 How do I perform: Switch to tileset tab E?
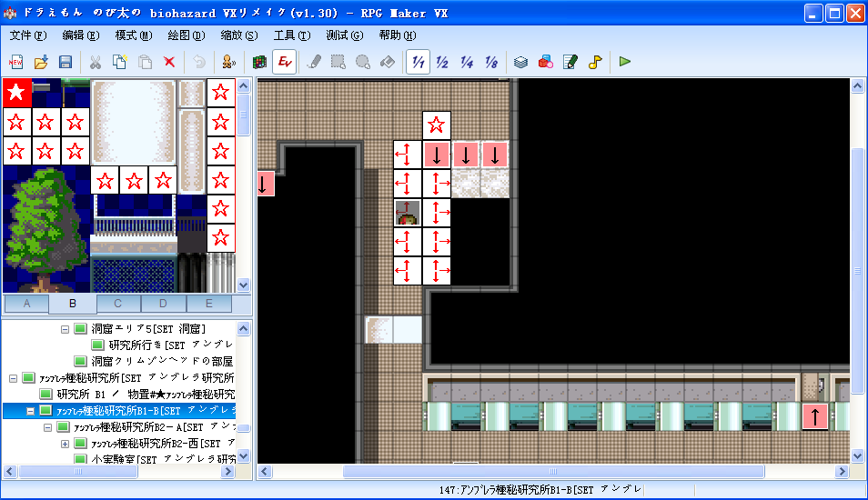click(x=208, y=304)
